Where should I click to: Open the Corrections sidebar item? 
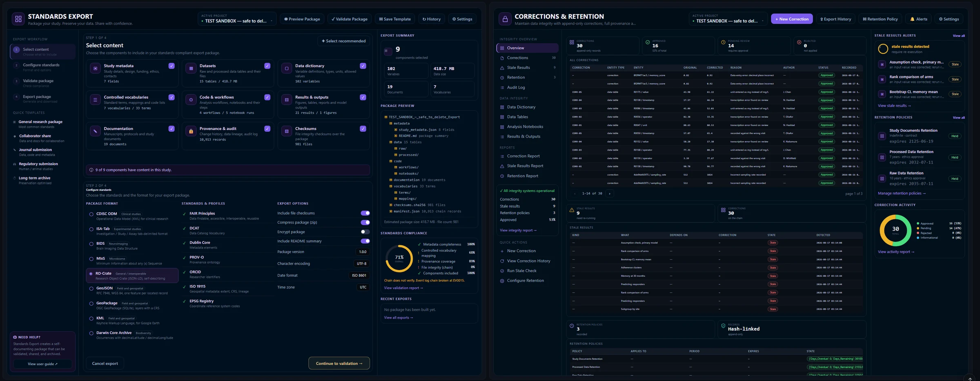pyautogui.click(x=528, y=58)
